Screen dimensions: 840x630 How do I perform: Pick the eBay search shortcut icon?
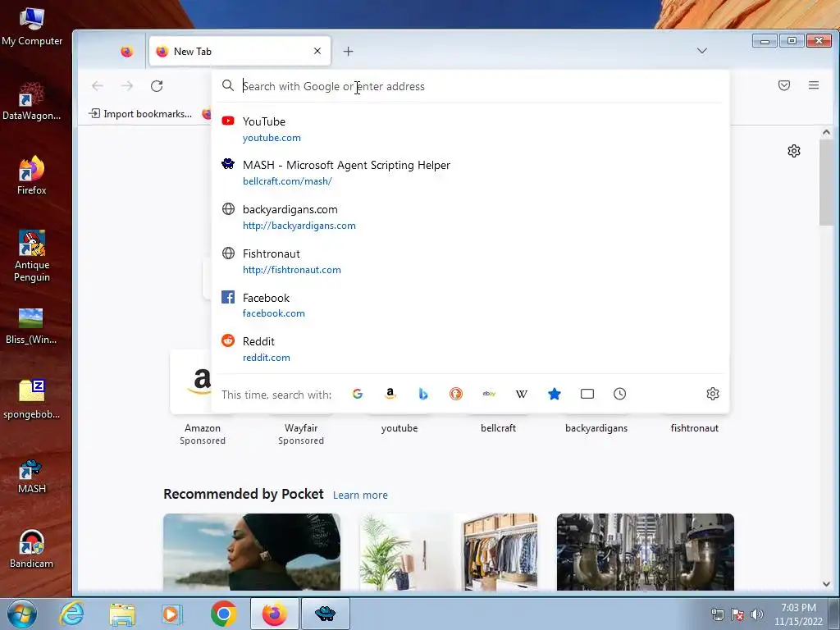click(x=489, y=394)
